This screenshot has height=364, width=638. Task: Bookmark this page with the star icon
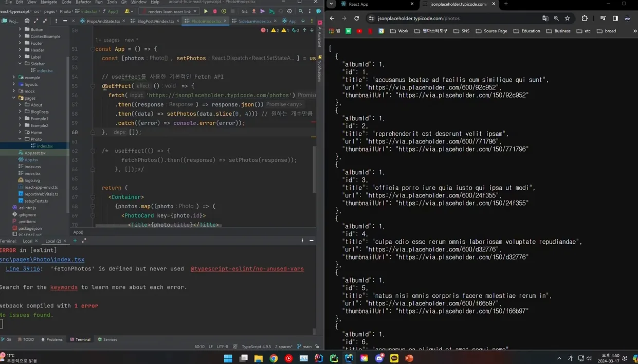coord(568,19)
